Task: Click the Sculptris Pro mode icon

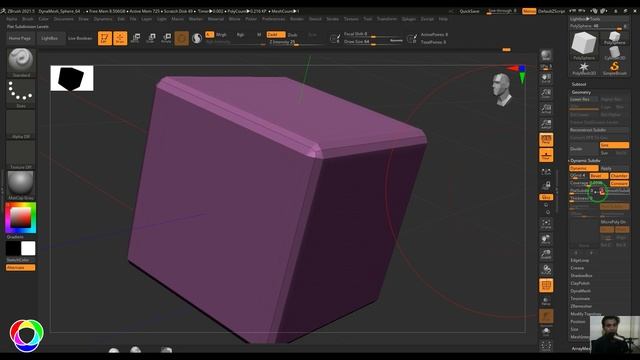Action: pos(197,38)
